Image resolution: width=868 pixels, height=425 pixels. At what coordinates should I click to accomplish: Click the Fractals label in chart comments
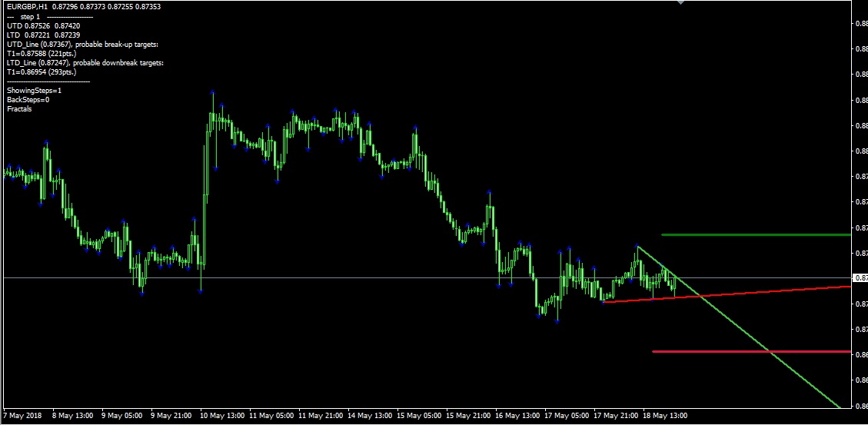(x=19, y=108)
